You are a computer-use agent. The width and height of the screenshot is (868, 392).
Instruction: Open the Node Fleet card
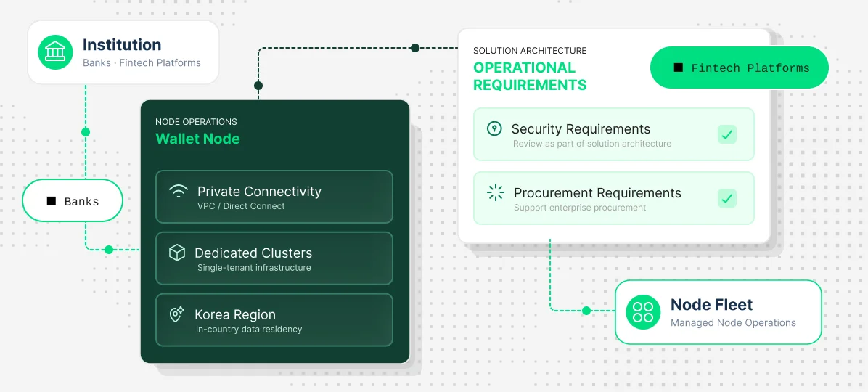coord(718,312)
